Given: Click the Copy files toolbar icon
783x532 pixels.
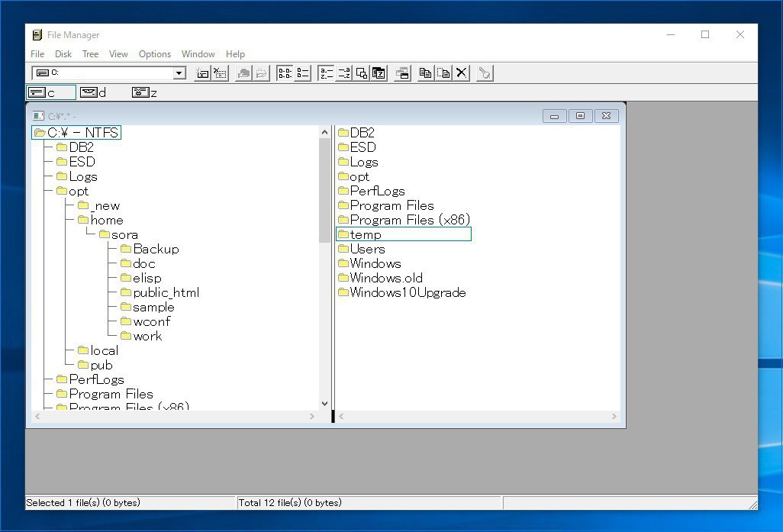Looking at the screenshot, I should pos(426,73).
